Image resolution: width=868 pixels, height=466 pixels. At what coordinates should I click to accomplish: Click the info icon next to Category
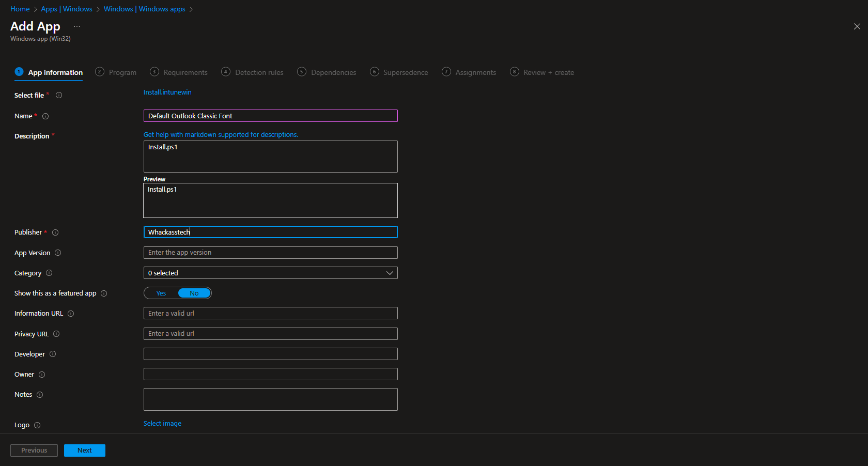(49, 273)
